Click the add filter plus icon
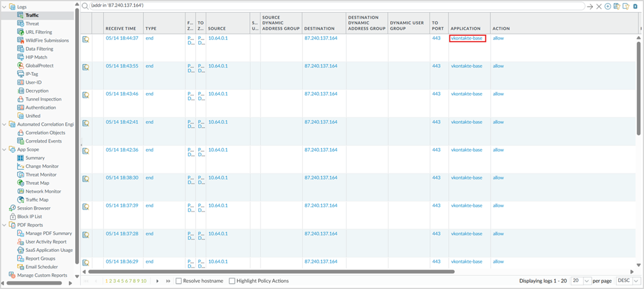Image resolution: width=644 pixels, height=289 pixels. [x=608, y=6]
